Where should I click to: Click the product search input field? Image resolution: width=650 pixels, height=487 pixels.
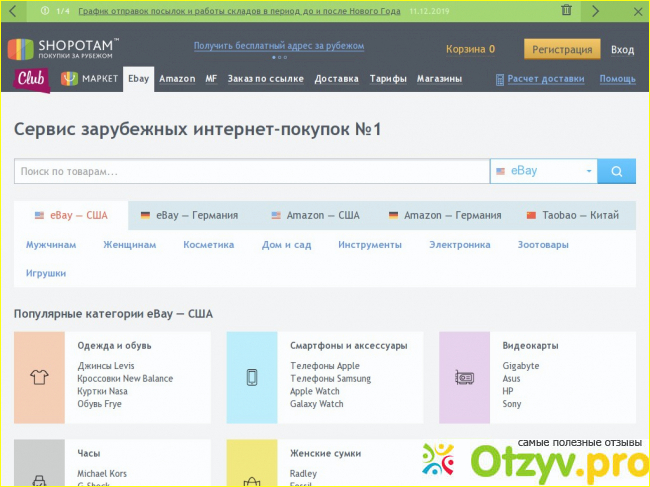pyautogui.click(x=250, y=171)
